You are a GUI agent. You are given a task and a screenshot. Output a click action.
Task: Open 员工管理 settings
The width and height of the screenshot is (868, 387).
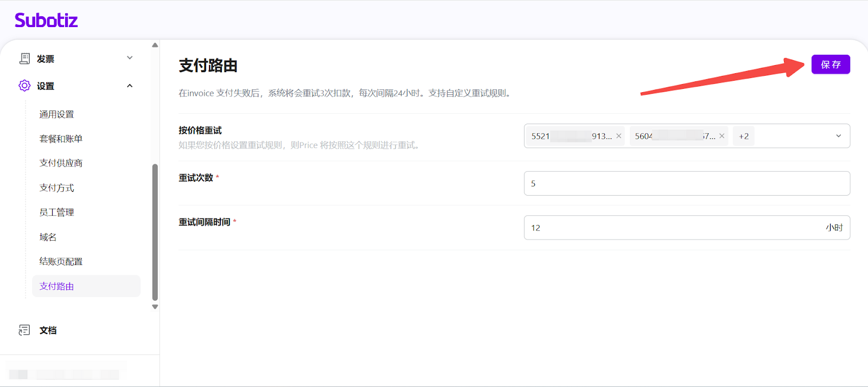(x=56, y=212)
